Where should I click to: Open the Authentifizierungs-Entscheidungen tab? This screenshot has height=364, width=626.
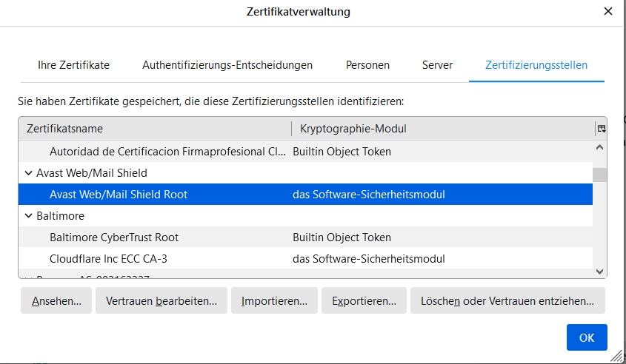point(227,65)
